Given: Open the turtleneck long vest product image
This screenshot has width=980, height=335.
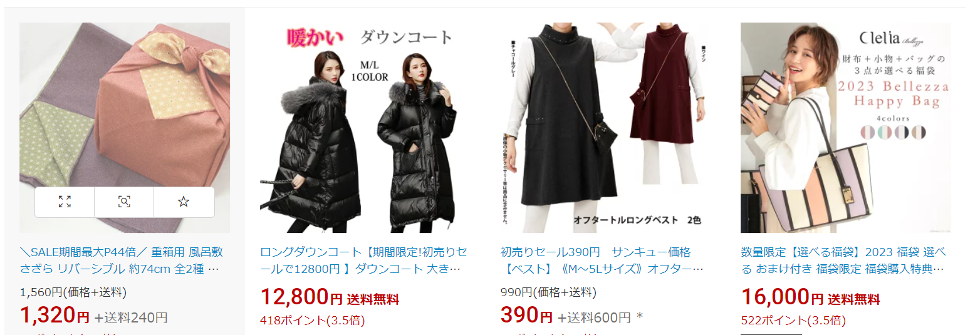Looking at the screenshot, I should click(x=605, y=128).
